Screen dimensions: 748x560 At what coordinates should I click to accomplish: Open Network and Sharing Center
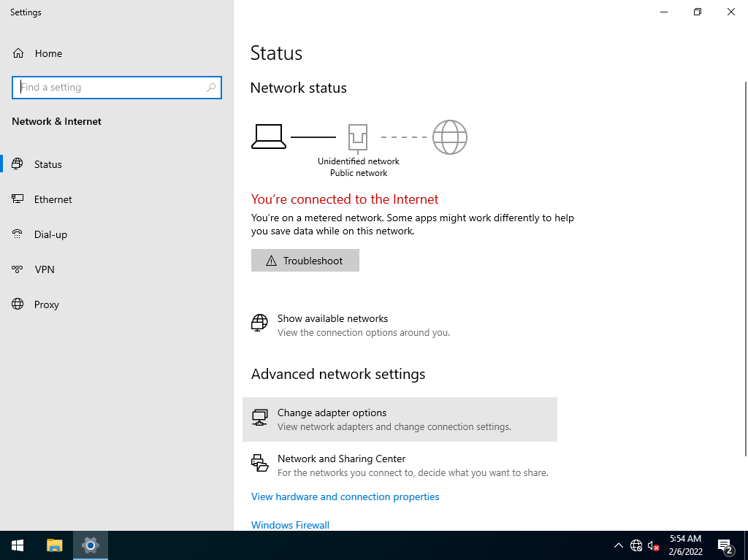(x=400, y=465)
